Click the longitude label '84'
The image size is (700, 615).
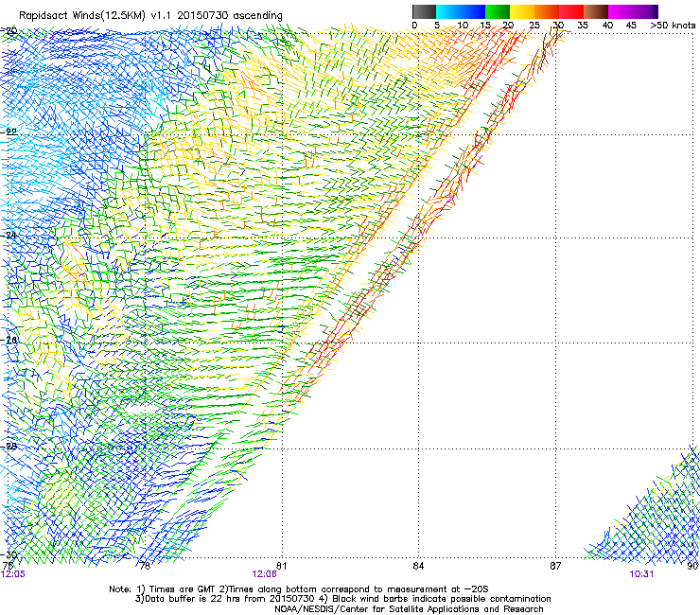418,566
